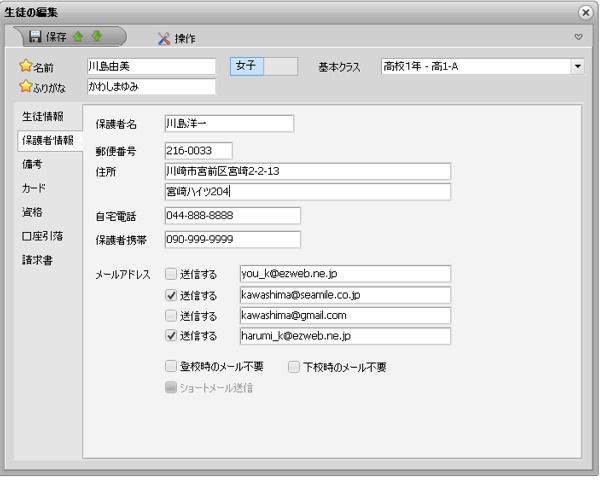Open the 口座引落 tab
This screenshot has height=480, width=600.
[x=42, y=236]
